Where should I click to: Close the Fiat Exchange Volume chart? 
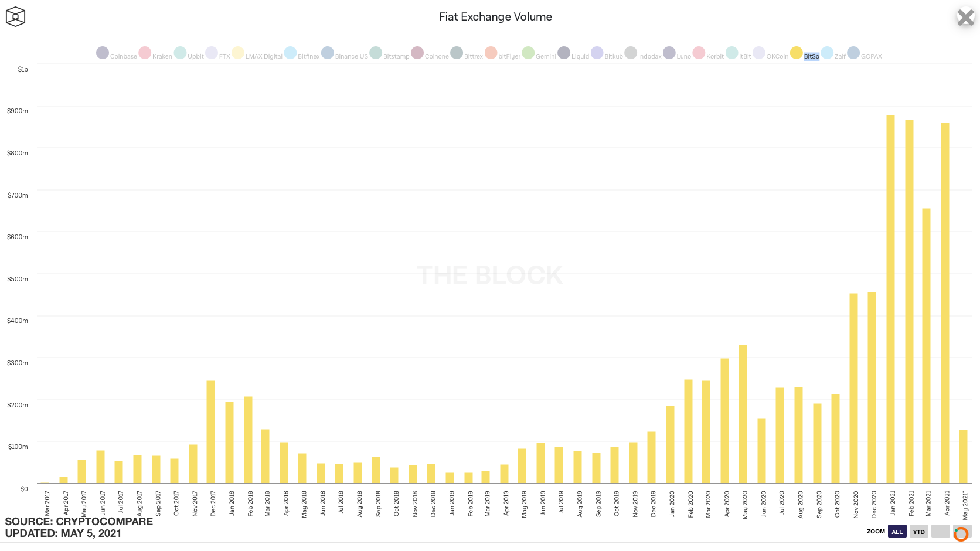(x=965, y=18)
